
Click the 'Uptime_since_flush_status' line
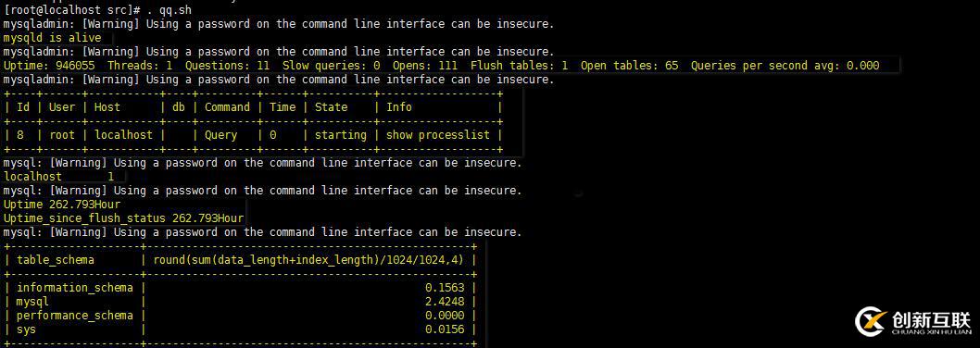124,218
